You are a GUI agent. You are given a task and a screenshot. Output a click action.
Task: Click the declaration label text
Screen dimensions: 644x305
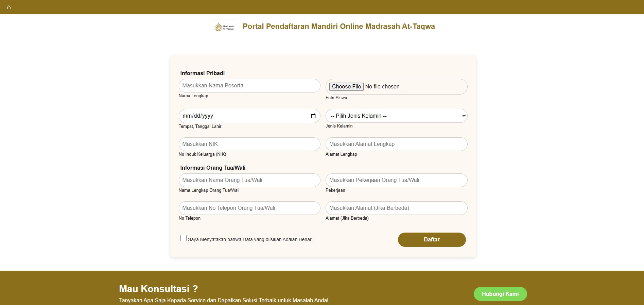point(249,239)
